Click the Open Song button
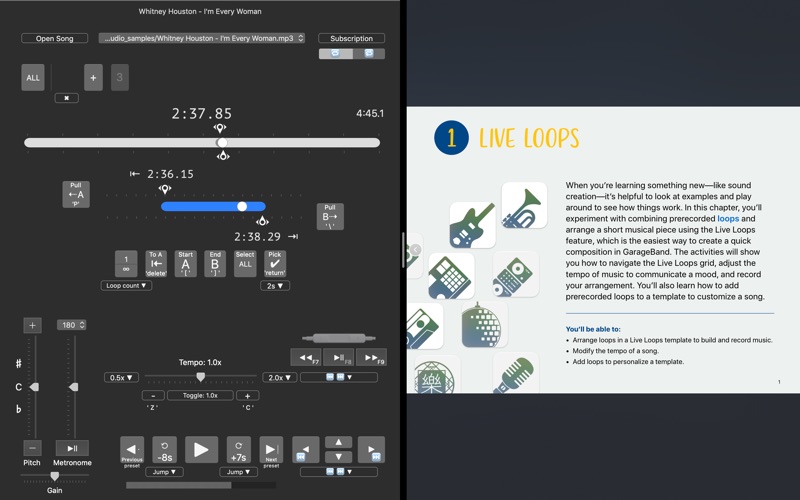Screen dimensions: 800x500 click(54, 38)
